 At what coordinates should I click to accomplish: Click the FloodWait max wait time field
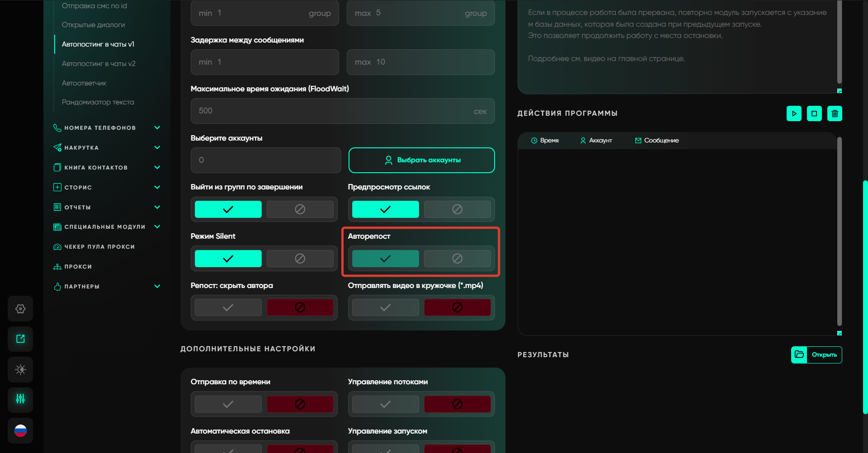(x=335, y=111)
